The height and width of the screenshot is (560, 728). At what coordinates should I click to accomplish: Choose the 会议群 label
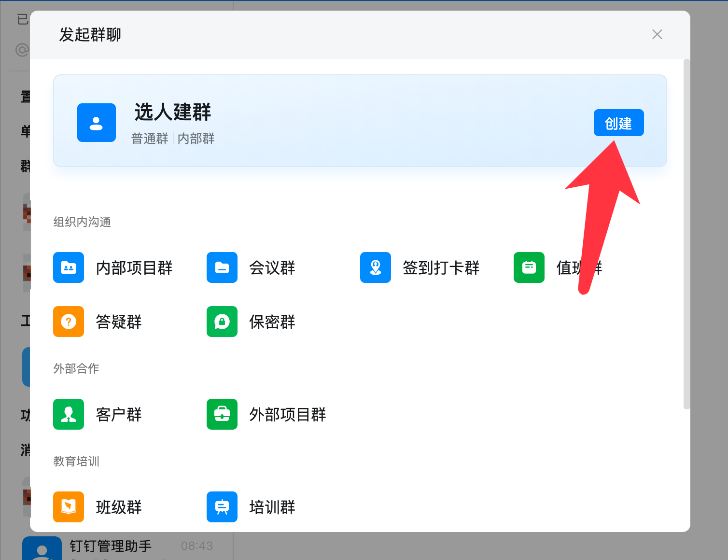tap(272, 268)
